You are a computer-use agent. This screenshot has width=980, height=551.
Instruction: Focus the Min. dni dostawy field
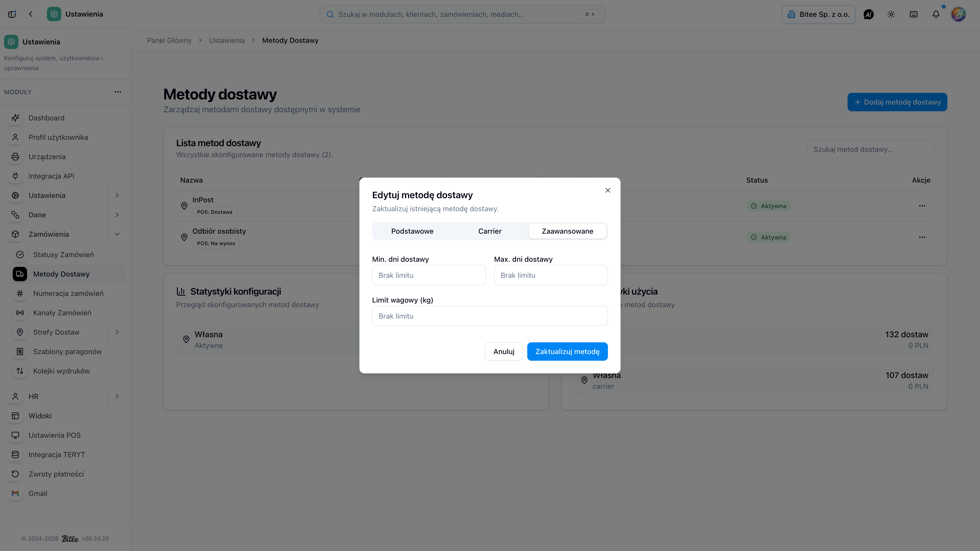429,275
